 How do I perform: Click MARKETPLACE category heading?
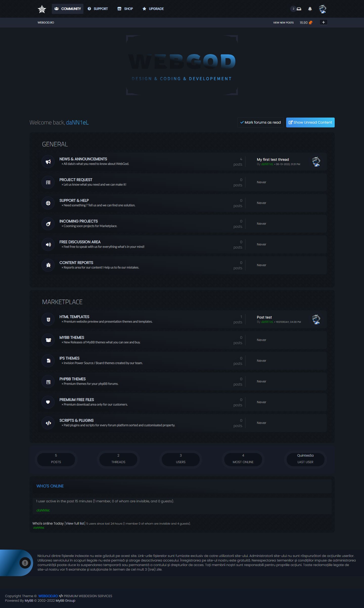62,302
